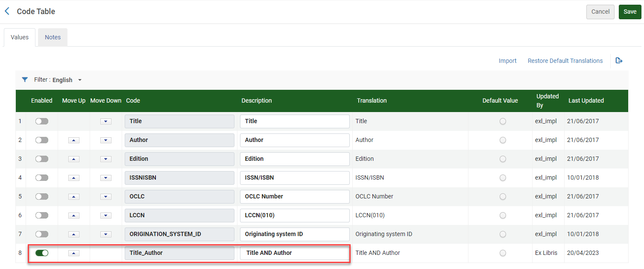Screen dimensions: 644x269
Task: Move the OCLC row up
Action: (x=74, y=197)
